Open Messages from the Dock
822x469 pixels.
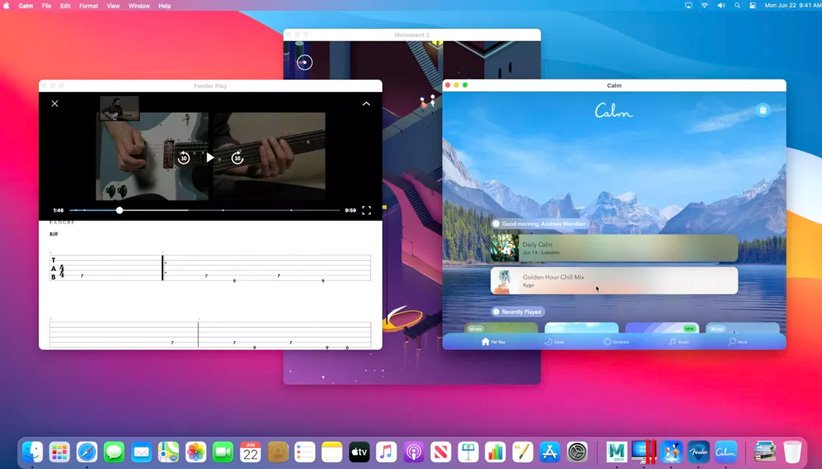[x=114, y=452]
